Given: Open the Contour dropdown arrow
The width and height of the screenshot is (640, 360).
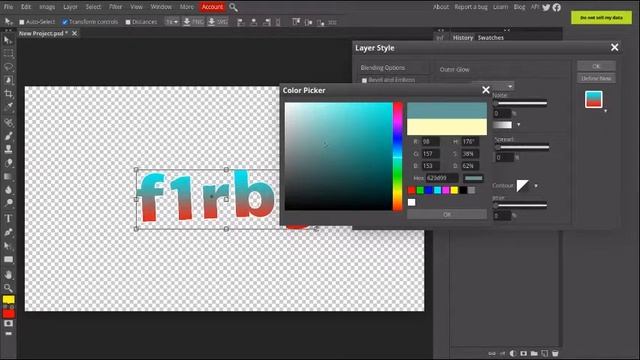Looking at the screenshot, I should pos(536,186).
